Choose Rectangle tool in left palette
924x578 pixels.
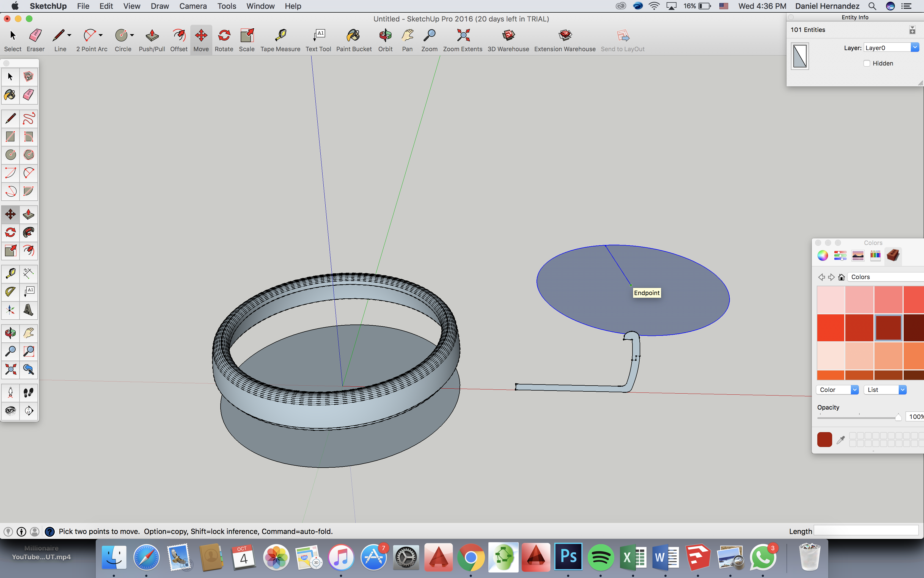point(10,137)
